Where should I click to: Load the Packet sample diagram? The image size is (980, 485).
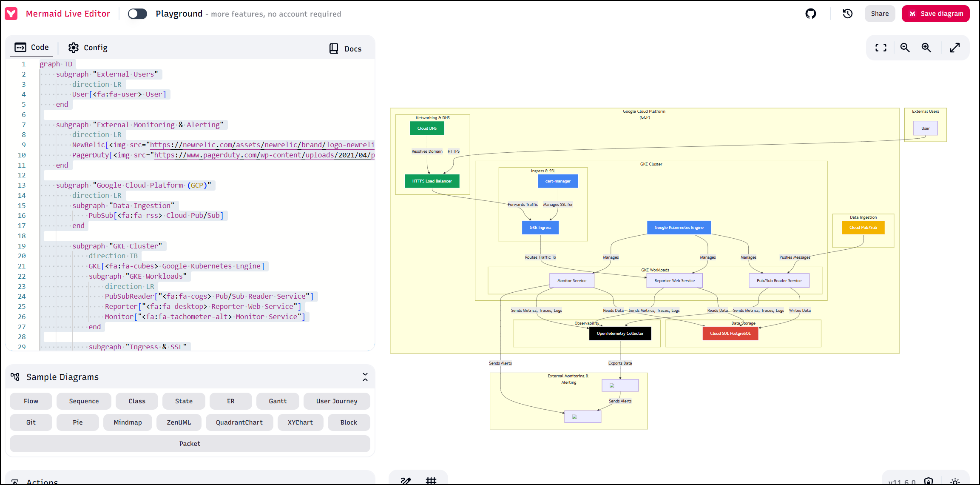coord(190,444)
